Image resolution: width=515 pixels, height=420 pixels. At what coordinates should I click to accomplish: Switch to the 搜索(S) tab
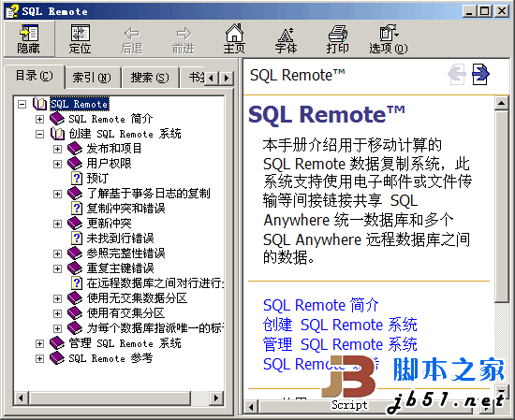coord(150,78)
